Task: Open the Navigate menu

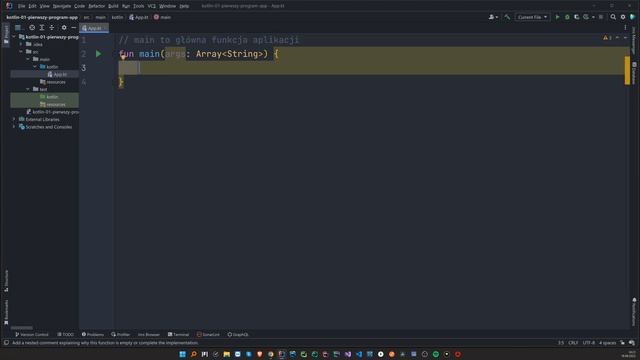Action: (x=62, y=6)
